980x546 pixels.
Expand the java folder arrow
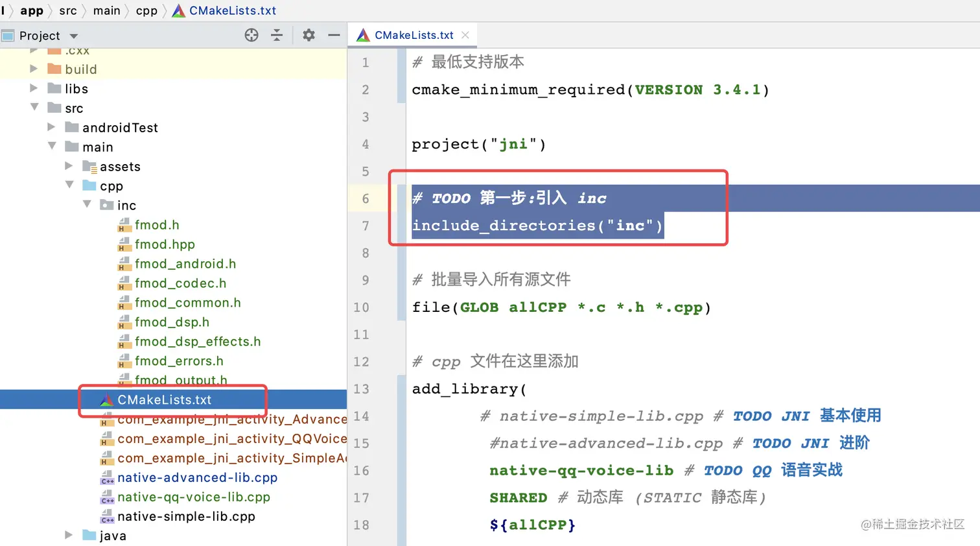coord(69,535)
